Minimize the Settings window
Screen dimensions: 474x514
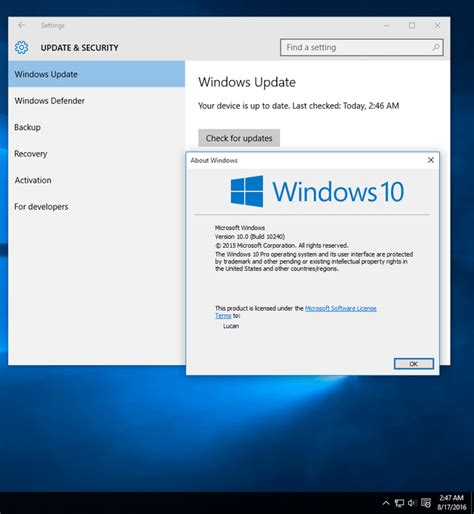coord(387,25)
